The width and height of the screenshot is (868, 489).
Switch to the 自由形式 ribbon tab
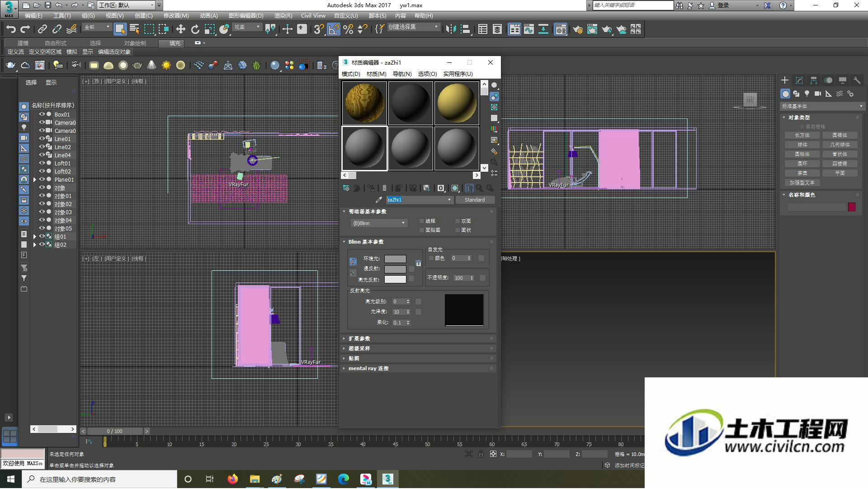tap(55, 43)
